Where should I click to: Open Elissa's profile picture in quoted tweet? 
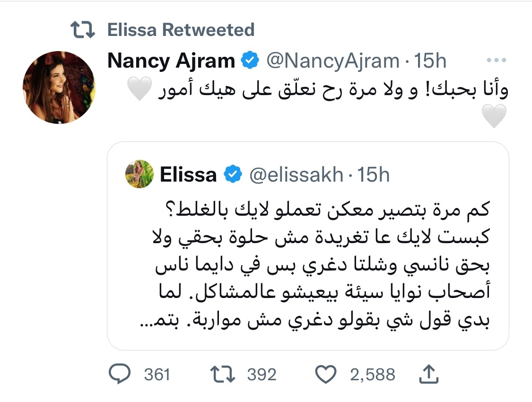point(139,175)
